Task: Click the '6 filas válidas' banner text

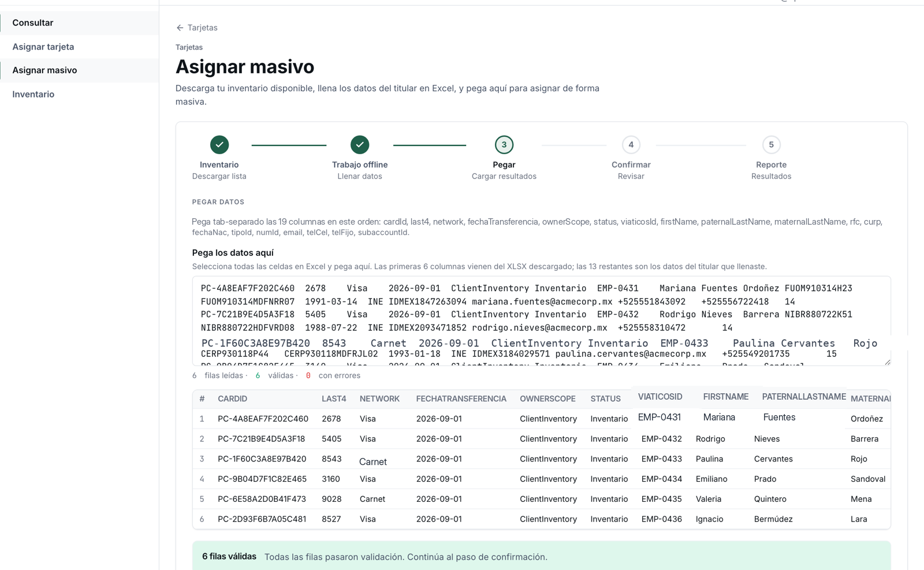Action: 229,557
